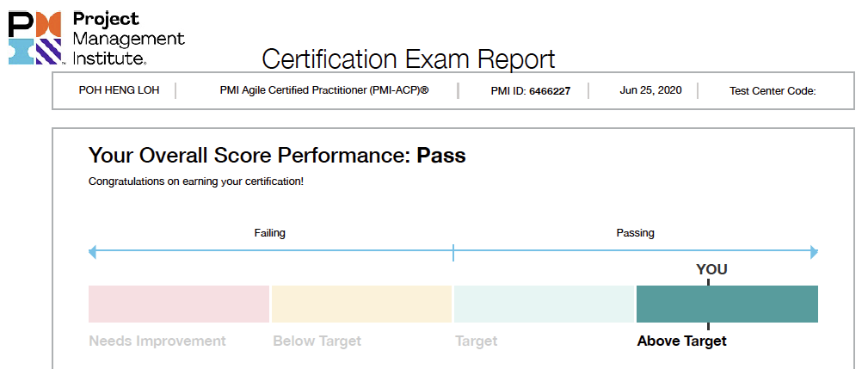
Task: Select the dark teal Above Target segment
Action: click(x=757, y=304)
